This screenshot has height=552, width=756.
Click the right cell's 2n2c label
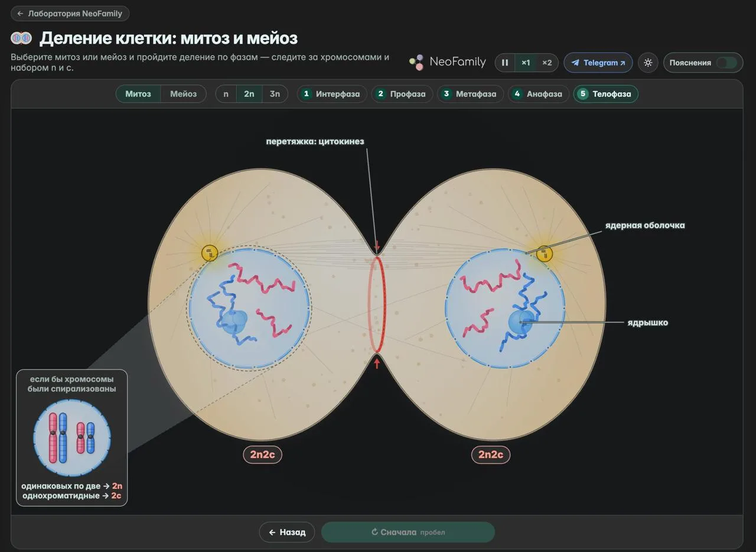point(491,454)
